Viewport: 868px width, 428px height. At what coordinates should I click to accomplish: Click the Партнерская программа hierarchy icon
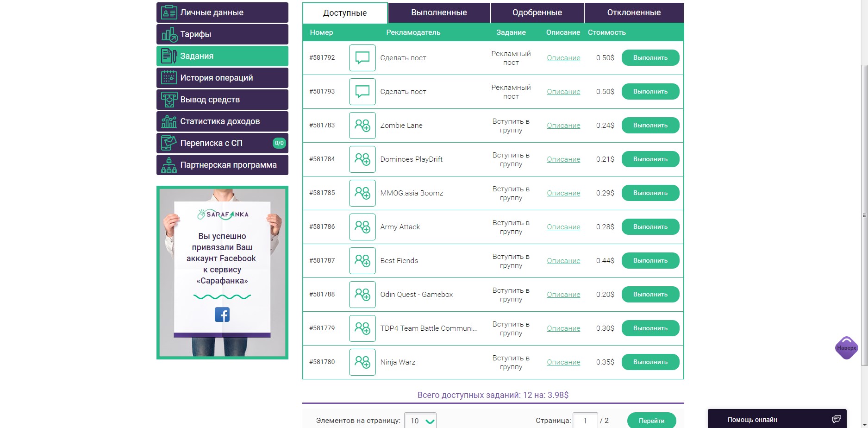(169, 165)
